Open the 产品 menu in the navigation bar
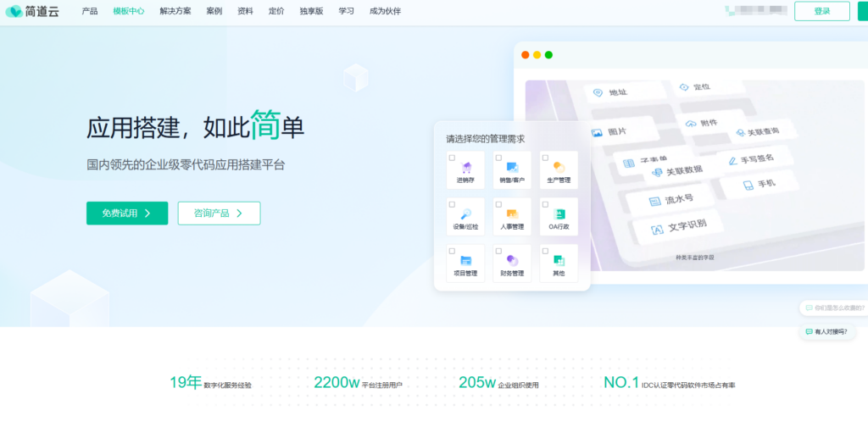This screenshot has height=427, width=868. [89, 11]
